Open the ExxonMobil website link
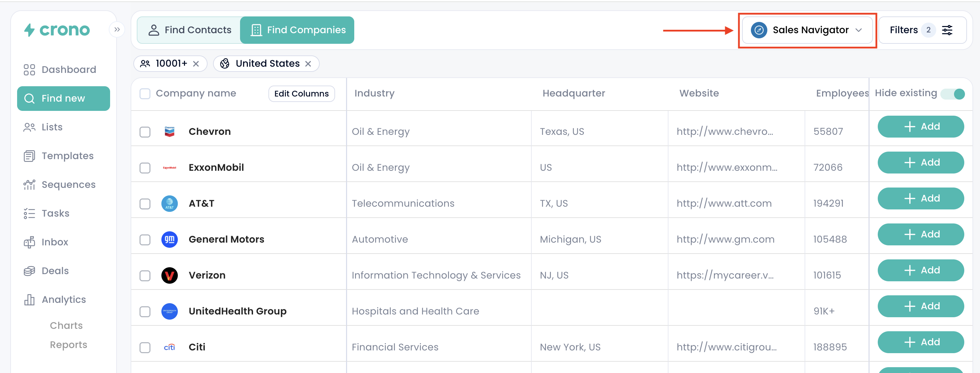The height and width of the screenshot is (373, 980). point(727,167)
